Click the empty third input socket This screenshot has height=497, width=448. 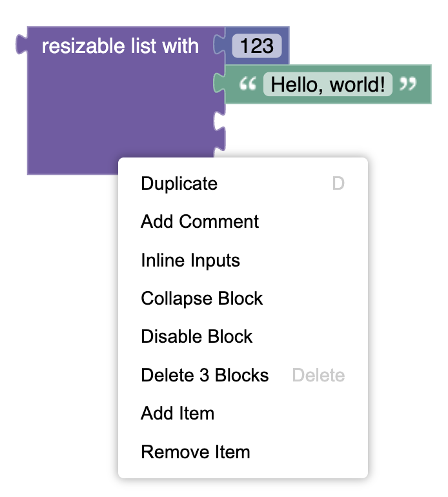tap(219, 122)
